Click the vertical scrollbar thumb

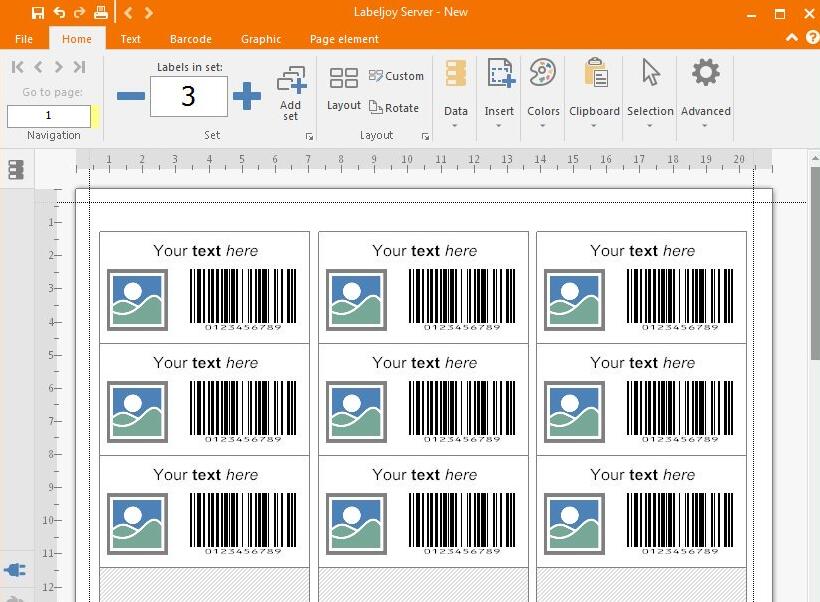point(815,263)
